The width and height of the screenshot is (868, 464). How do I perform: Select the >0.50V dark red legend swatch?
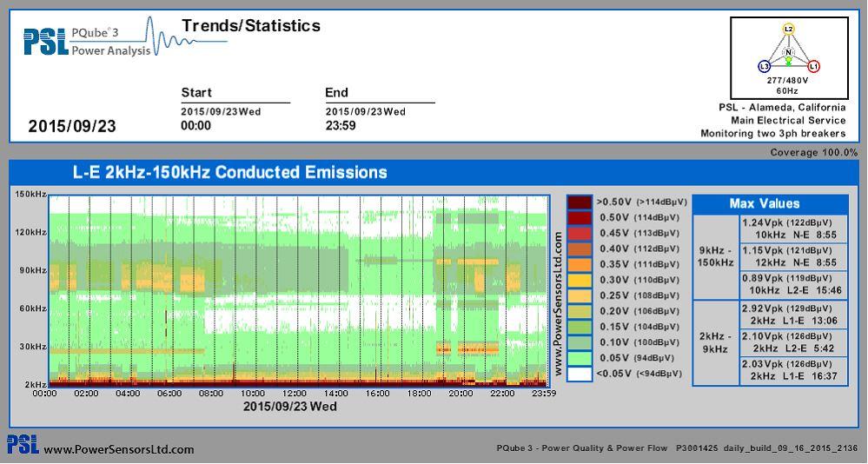click(x=580, y=202)
